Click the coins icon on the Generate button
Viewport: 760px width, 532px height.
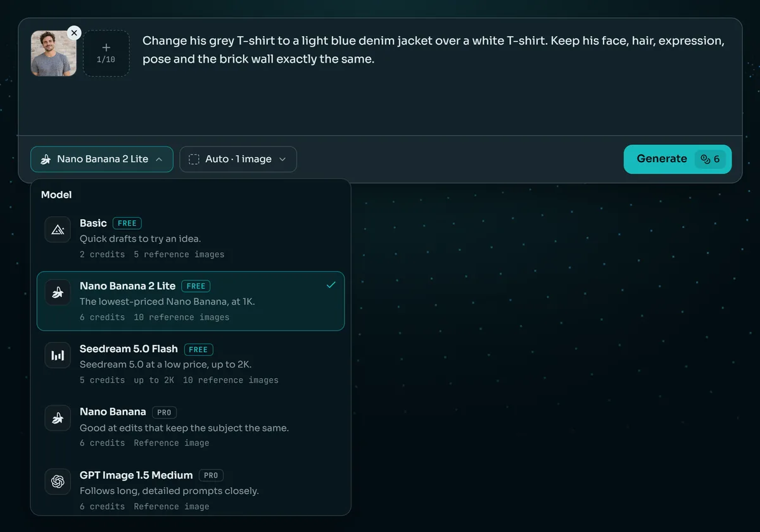click(706, 160)
